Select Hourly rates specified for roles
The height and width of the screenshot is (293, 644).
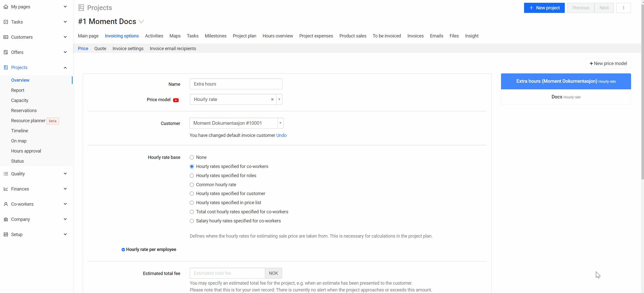tap(192, 176)
